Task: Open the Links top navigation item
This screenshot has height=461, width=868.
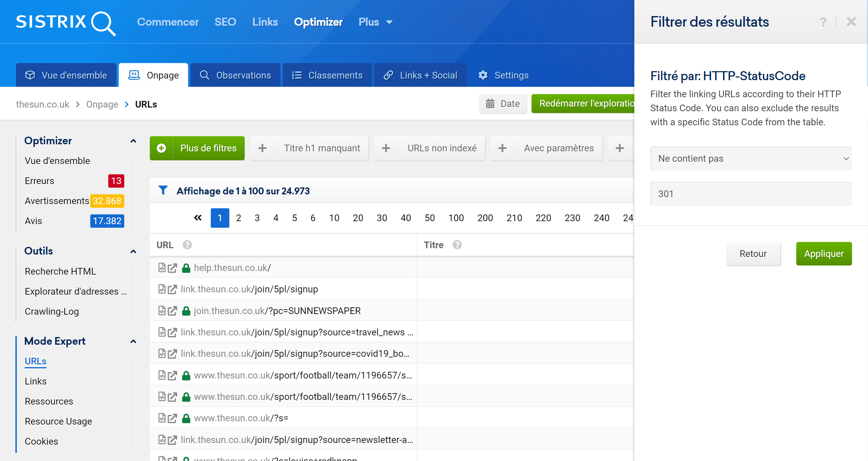Action: tap(265, 22)
